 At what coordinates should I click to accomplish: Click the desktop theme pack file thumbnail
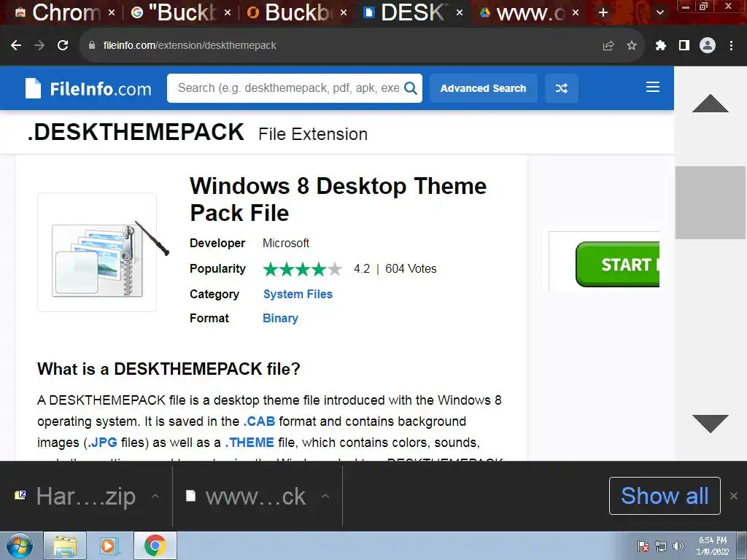point(97,252)
